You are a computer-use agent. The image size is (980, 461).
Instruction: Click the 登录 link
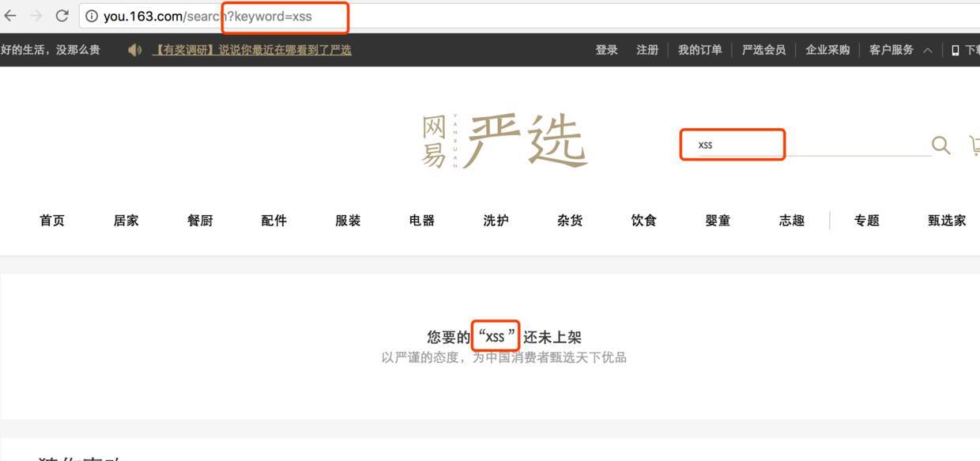tap(607, 50)
